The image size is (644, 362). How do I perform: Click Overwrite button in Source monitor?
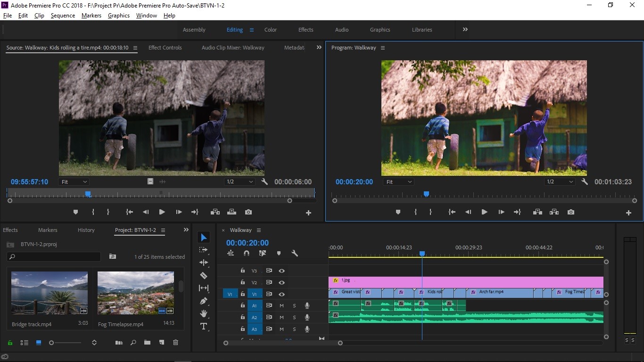coord(231,212)
